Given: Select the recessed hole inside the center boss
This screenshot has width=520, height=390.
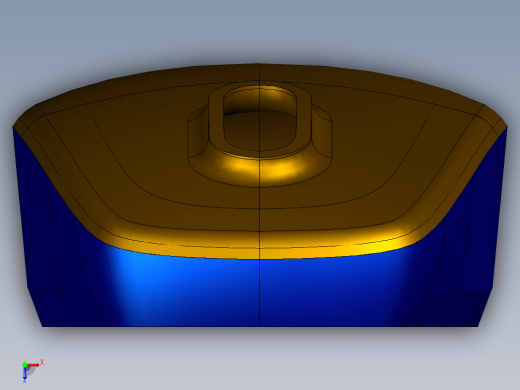Looking at the screenshot, I should tap(259, 118).
